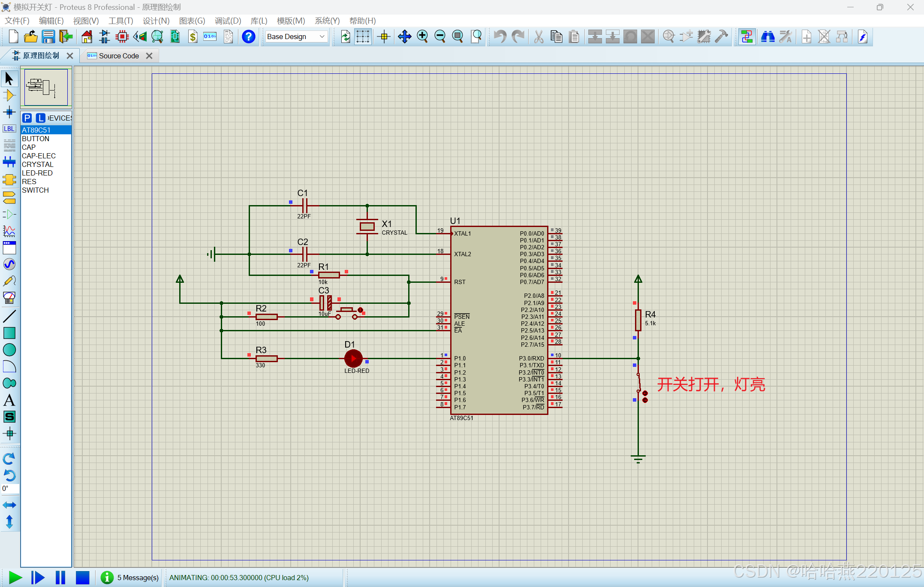Toggle the wire autorouter button
Screen dimensions: 924x587
click(746, 37)
